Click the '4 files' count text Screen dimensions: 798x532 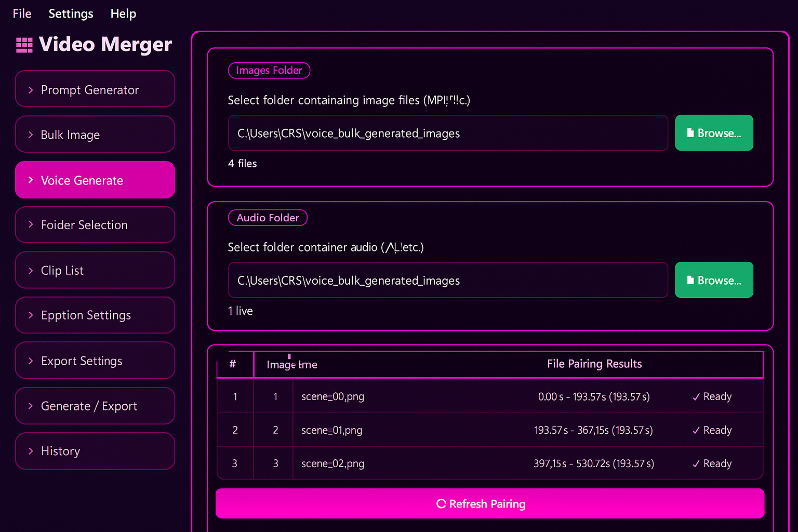[x=242, y=163]
